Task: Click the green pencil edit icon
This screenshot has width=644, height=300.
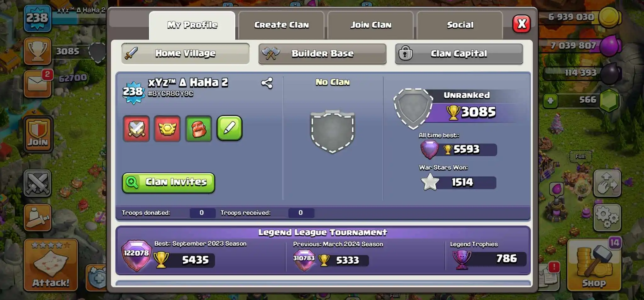Action: coord(230,128)
